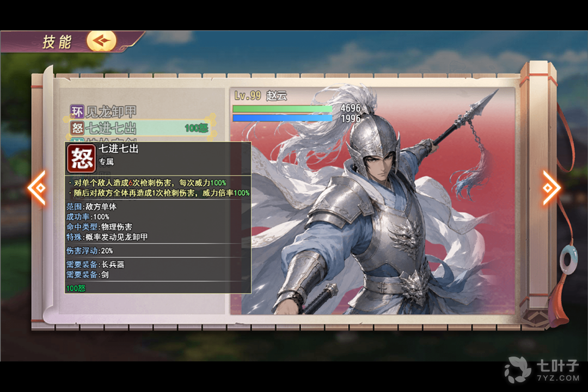The height and width of the screenshot is (392, 588).
Task: Click the partially hidden third skill row
Action: tap(139, 139)
